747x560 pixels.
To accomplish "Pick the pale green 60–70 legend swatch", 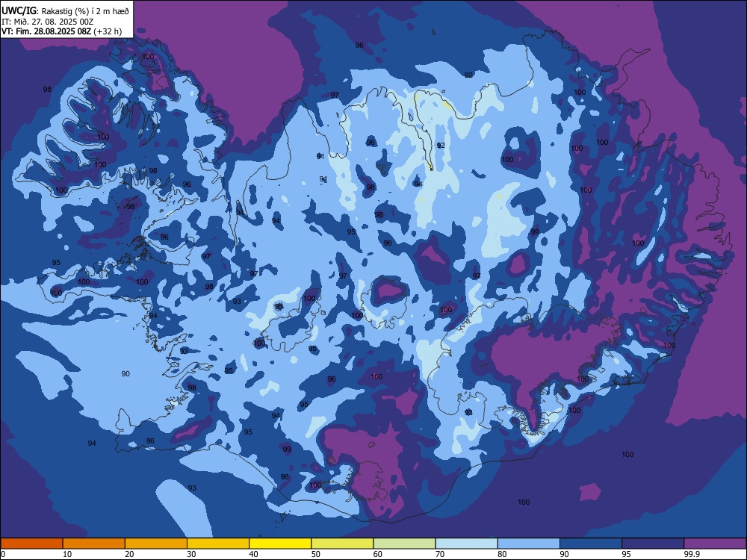I will tap(404, 544).
